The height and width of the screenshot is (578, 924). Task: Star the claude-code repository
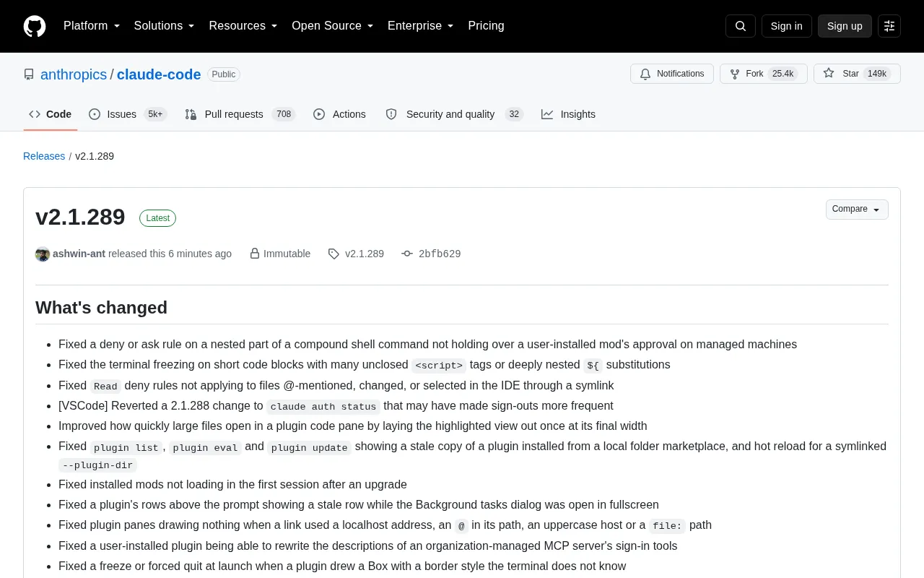(x=857, y=74)
